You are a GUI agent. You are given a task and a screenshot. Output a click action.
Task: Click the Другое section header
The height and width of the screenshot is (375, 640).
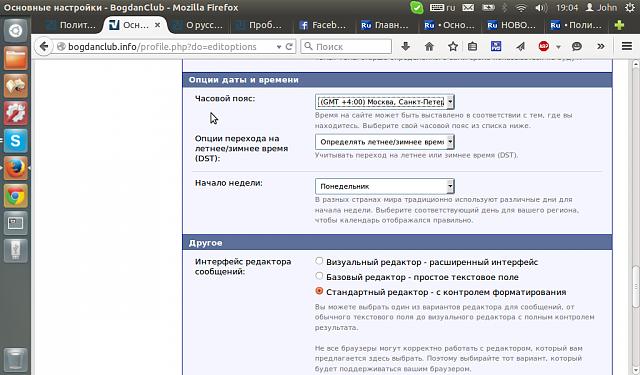click(x=397, y=243)
